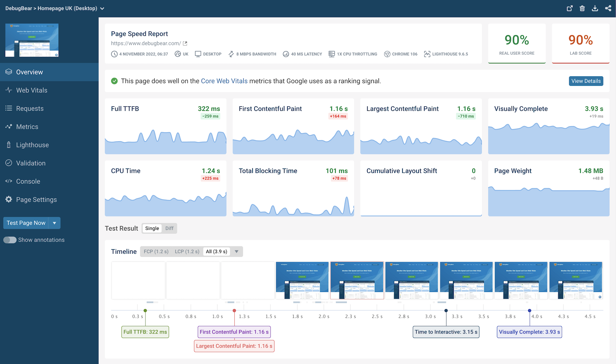The width and height of the screenshot is (616, 364).
Task: Open the CPU Time metric card
Action: [166, 188]
